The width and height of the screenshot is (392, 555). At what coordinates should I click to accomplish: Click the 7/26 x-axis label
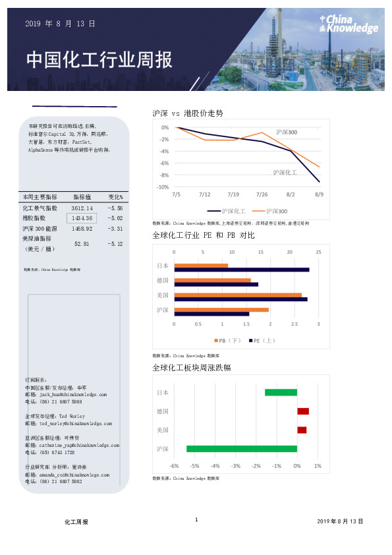262,194
